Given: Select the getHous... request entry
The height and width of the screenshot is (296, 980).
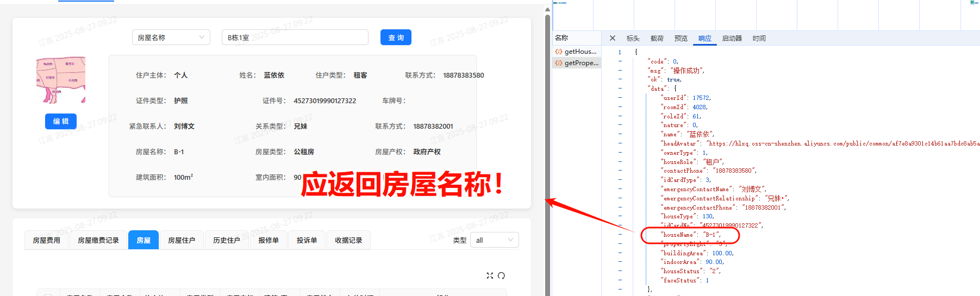Looking at the screenshot, I should tap(577, 52).
